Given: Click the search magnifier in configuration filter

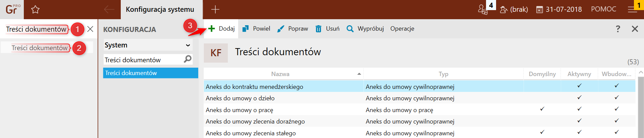Looking at the screenshot, I should [188, 59].
